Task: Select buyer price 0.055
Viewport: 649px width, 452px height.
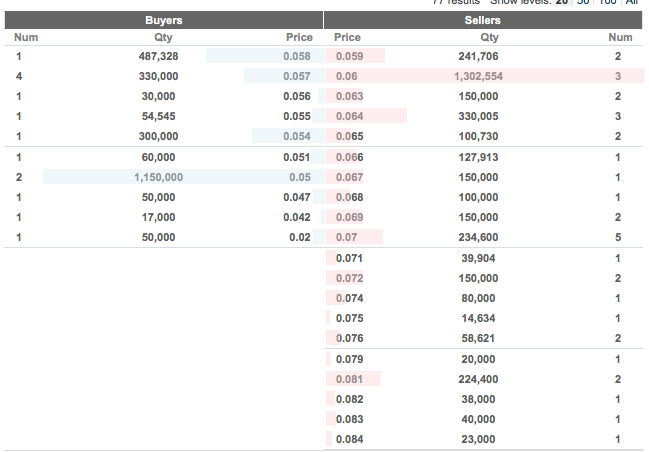Action: coord(297,116)
